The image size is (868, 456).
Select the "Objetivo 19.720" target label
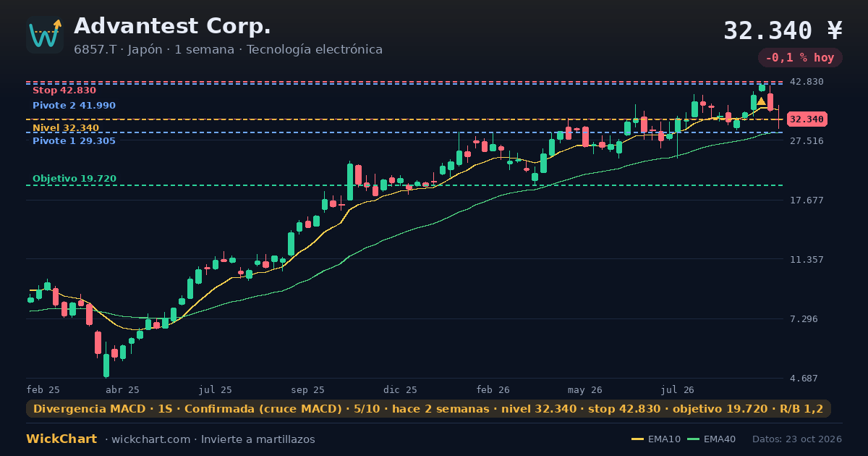[x=75, y=179]
